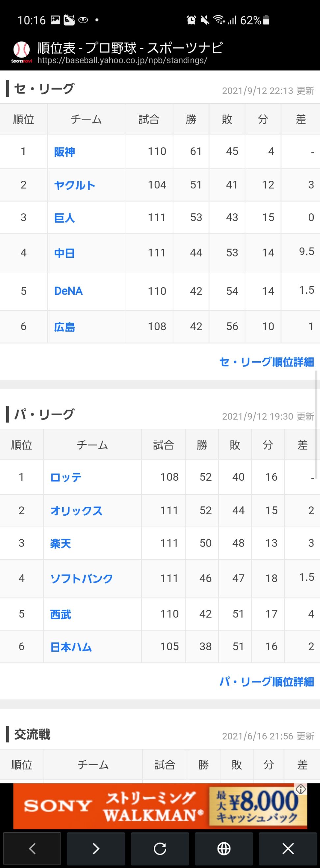Screen dimensions: 320x868
Task: Open the 巨人 team link
Action: pyautogui.click(x=64, y=218)
